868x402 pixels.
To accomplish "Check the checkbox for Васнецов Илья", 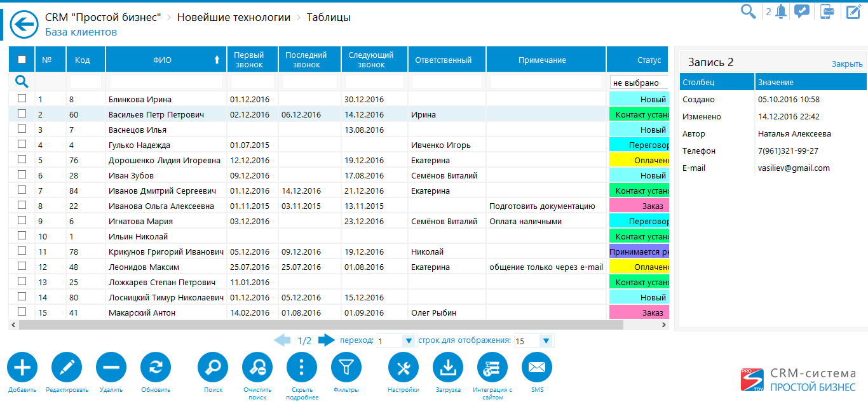I will coord(22,130).
